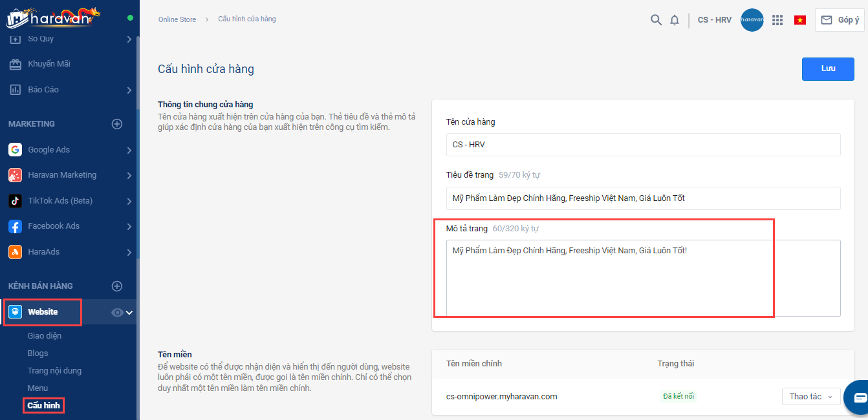868x420 pixels.
Task: Click the Lưu save button
Action: pyautogui.click(x=828, y=69)
